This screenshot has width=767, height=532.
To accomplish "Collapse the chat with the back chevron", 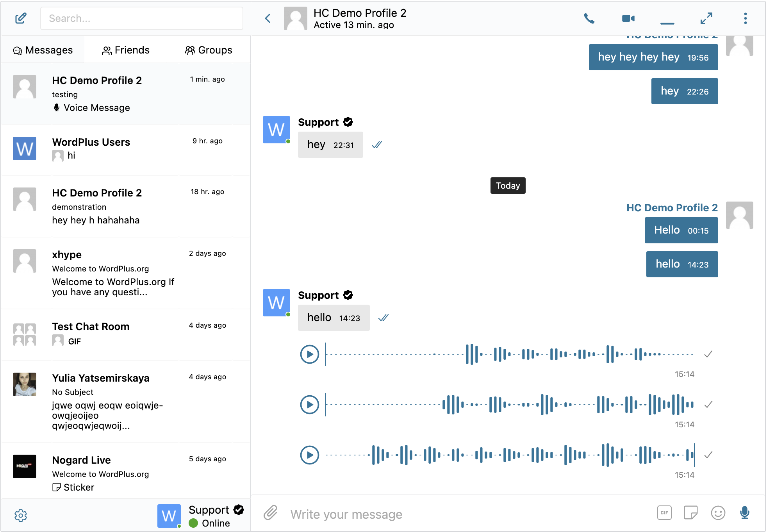I will (x=268, y=18).
